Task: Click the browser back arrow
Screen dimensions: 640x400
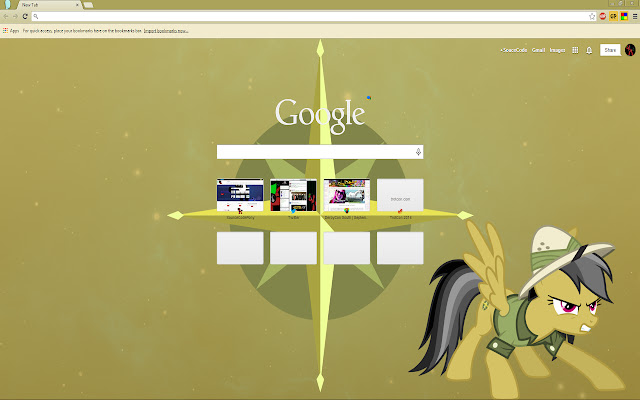Action: 6,16
